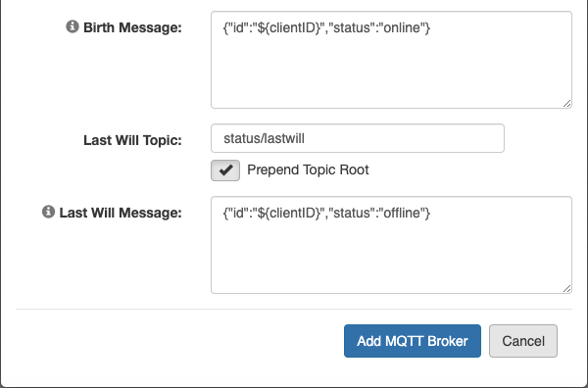Click the offline JSON text in Last Will Message
Screen dimensions: 588x388
pos(326,214)
